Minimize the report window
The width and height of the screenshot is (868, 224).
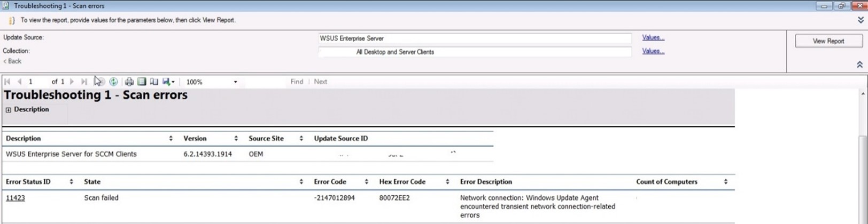pyautogui.click(x=824, y=5)
